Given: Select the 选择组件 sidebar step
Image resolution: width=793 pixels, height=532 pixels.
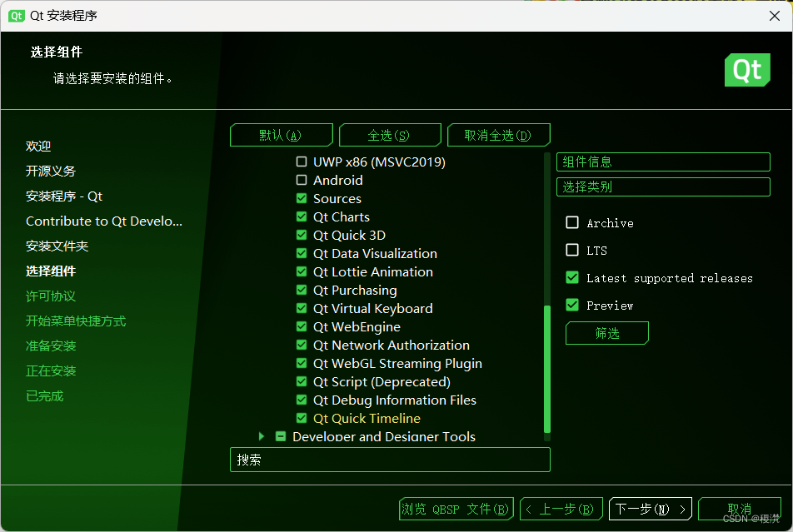Looking at the screenshot, I should point(51,271).
